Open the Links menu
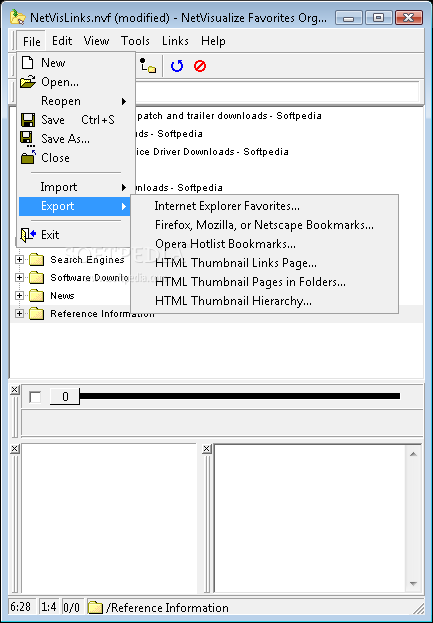The width and height of the screenshot is (433, 623). click(x=175, y=41)
